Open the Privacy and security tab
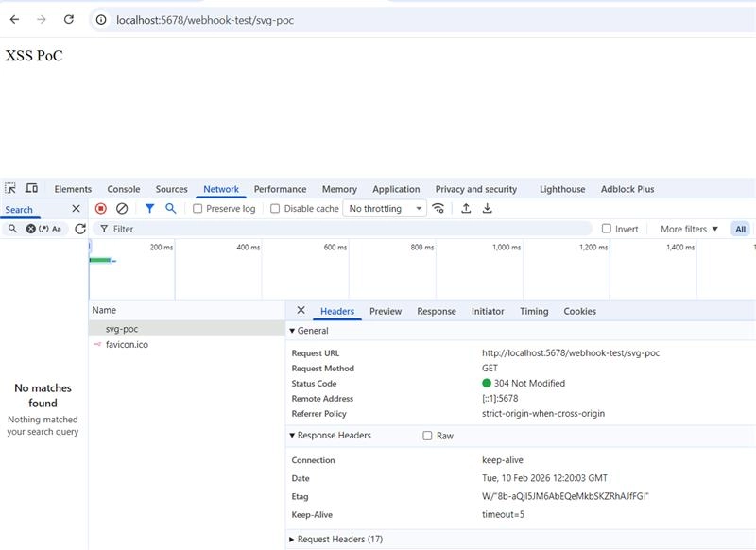The width and height of the screenshot is (756, 550). (476, 189)
